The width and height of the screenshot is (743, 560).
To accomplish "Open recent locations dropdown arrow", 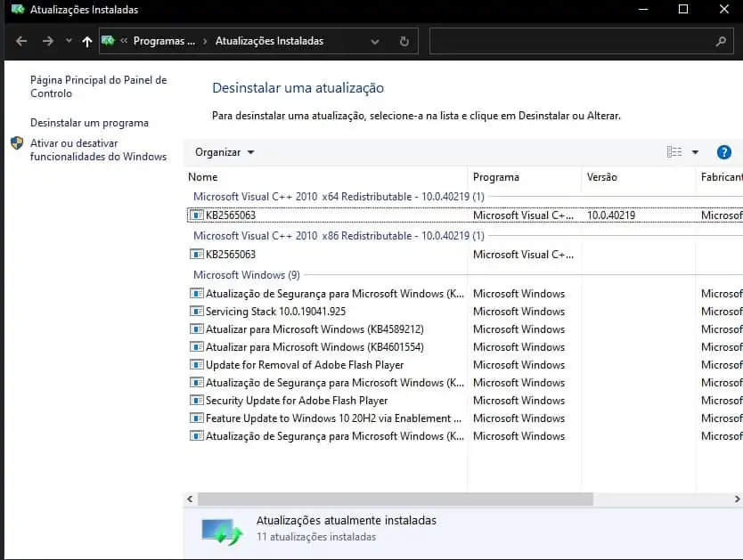I will 69,41.
